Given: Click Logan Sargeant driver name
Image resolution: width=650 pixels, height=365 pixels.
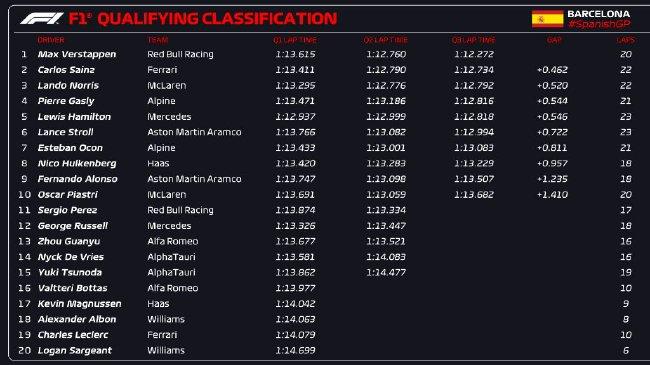Looking at the screenshot, I should 75,350.
